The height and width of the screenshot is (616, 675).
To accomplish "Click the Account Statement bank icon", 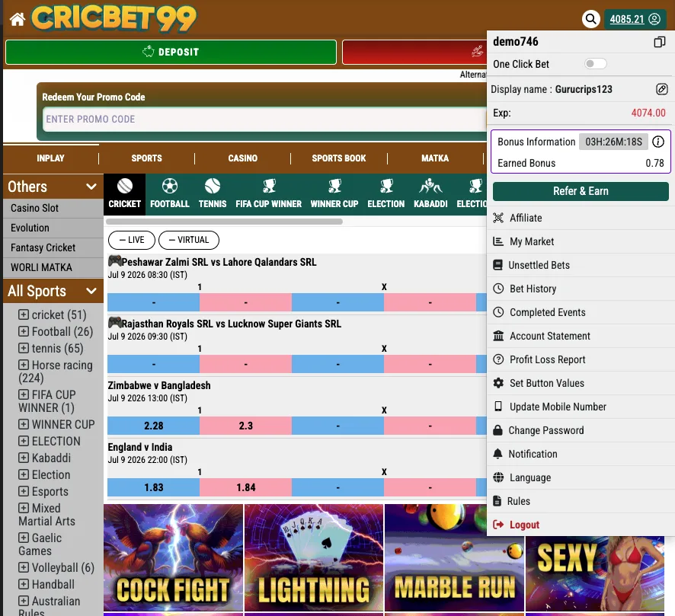I will point(498,336).
